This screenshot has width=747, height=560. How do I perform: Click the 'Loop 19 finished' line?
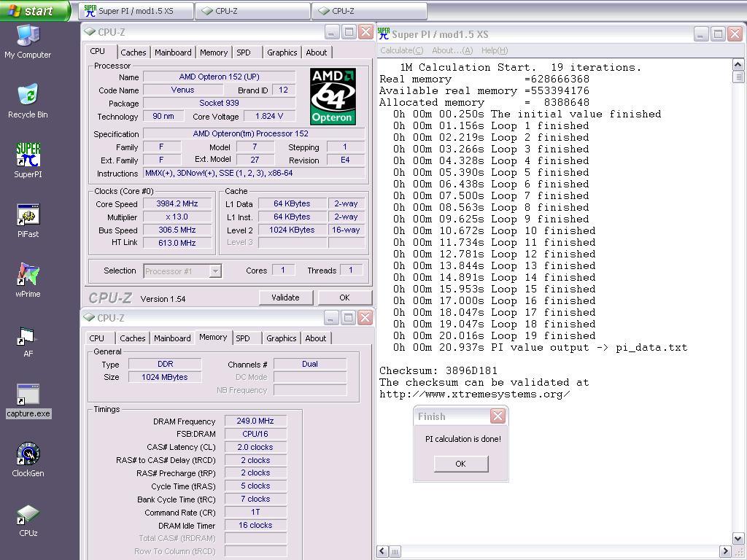click(x=495, y=335)
